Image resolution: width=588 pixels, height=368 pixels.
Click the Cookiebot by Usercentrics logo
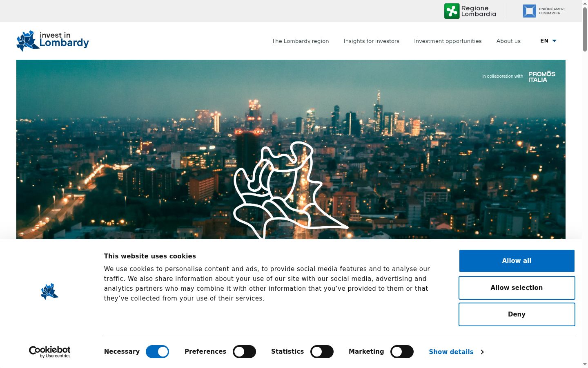[50, 352]
